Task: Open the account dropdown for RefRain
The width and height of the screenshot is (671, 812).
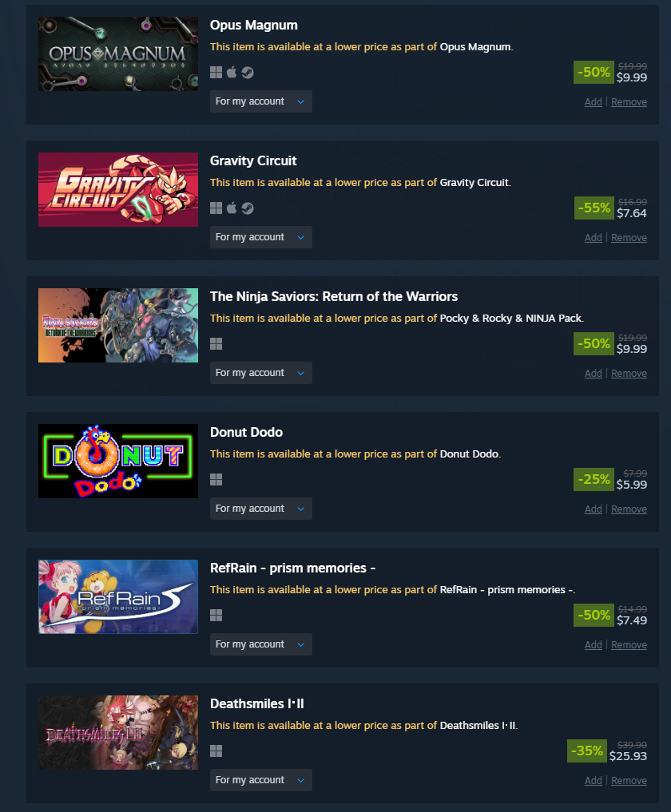Action: click(x=260, y=644)
